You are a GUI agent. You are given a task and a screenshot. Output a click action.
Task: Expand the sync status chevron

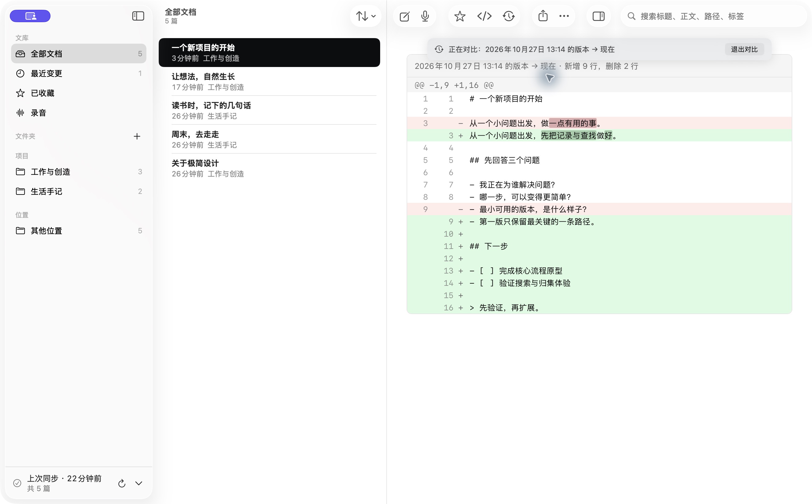coord(139,483)
